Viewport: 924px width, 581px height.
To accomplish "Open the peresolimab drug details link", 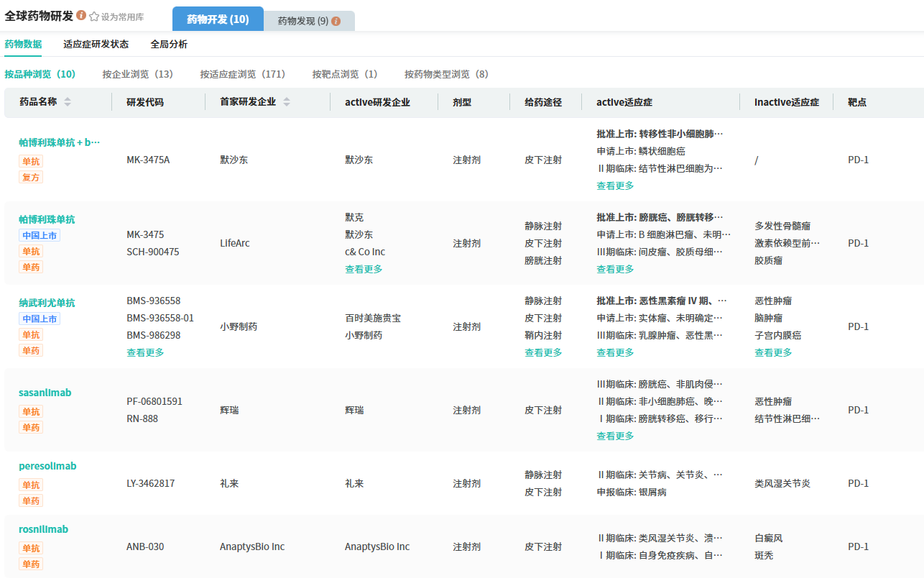I will coord(47,466).
